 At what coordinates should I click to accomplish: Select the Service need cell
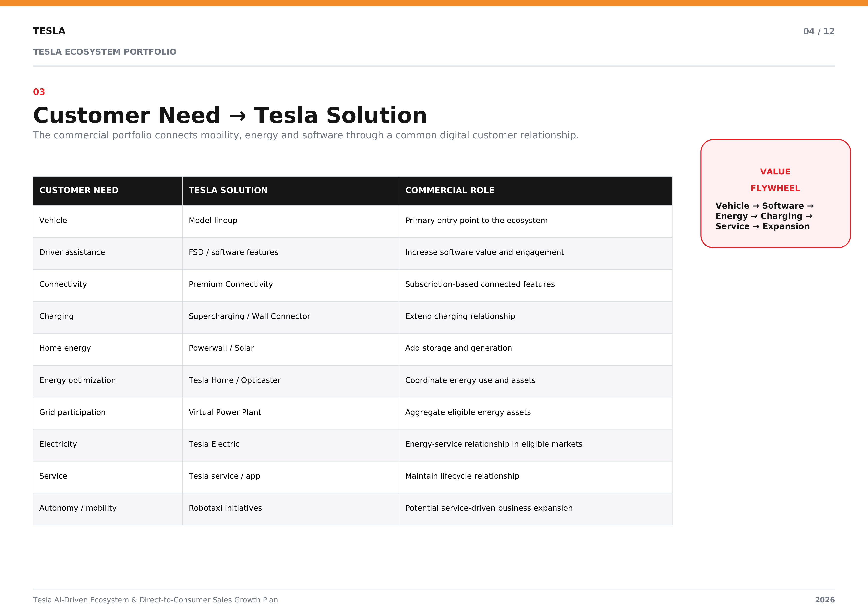108,477
